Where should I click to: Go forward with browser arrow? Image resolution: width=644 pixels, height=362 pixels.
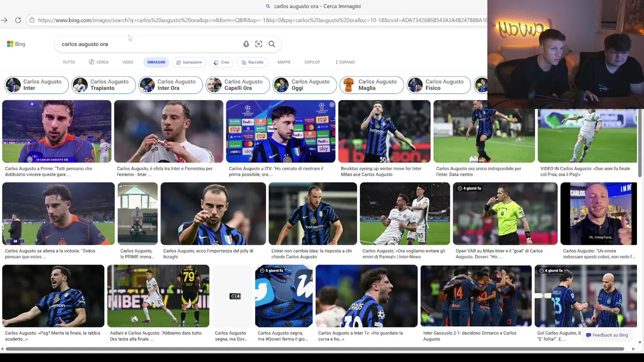pos(4,20)
